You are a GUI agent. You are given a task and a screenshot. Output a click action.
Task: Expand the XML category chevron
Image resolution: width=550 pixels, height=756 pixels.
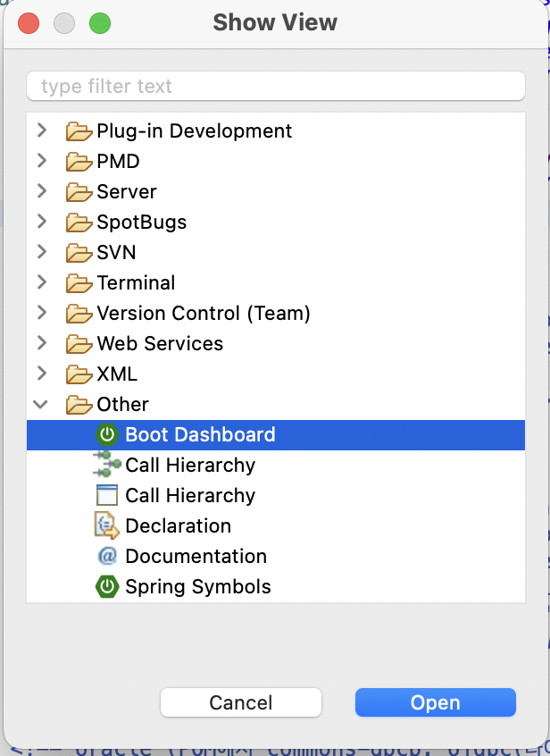click(42, 374)
